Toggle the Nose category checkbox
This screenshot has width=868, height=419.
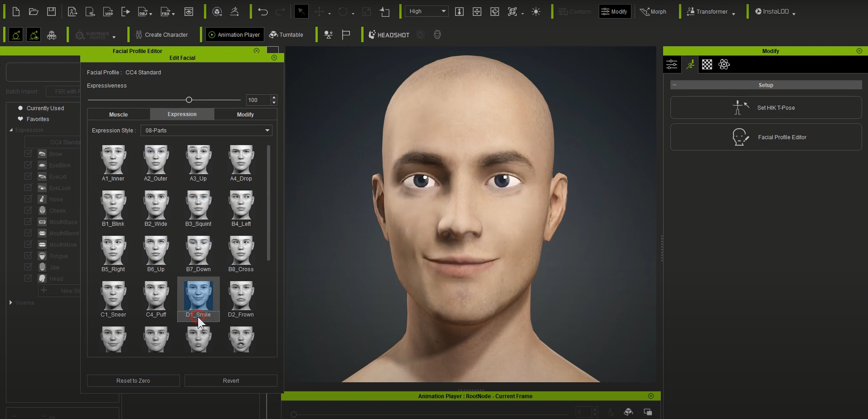pos(28,199)
